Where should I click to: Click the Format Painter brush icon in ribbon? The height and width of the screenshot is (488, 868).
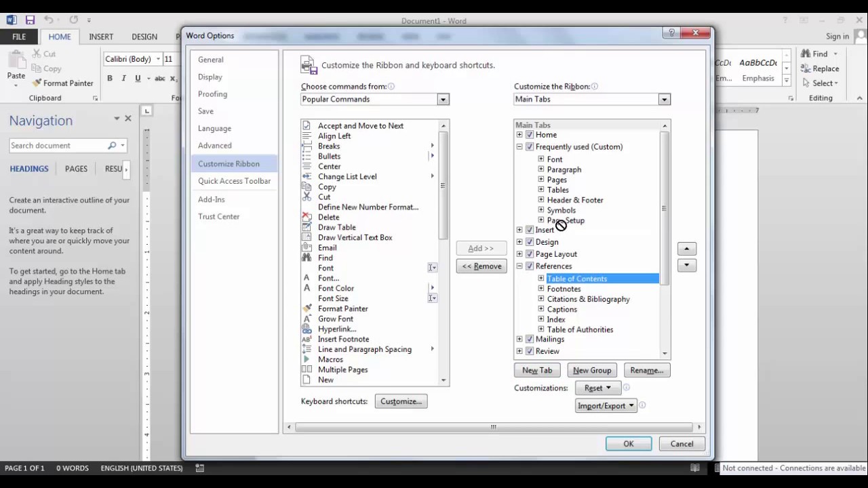(x=37, y=83)
